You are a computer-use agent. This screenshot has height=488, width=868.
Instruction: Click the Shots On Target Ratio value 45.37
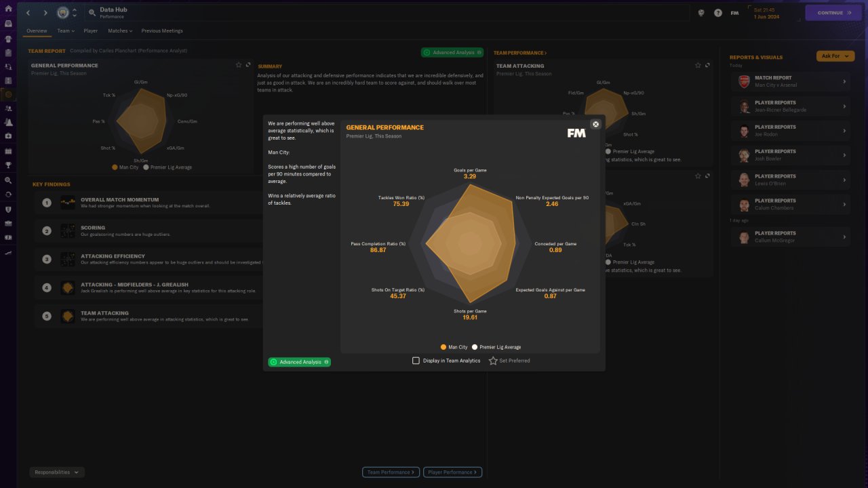(398, 296)
